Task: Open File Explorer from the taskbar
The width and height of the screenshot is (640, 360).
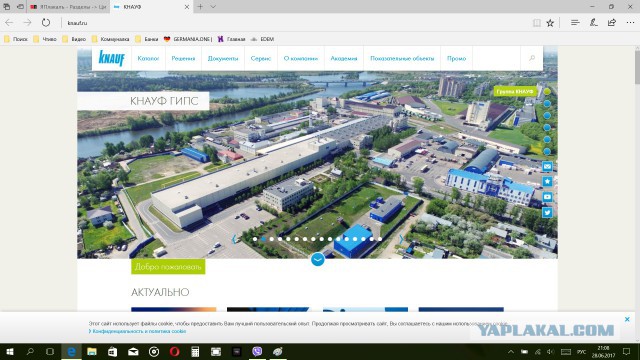Action: (92, 351)
